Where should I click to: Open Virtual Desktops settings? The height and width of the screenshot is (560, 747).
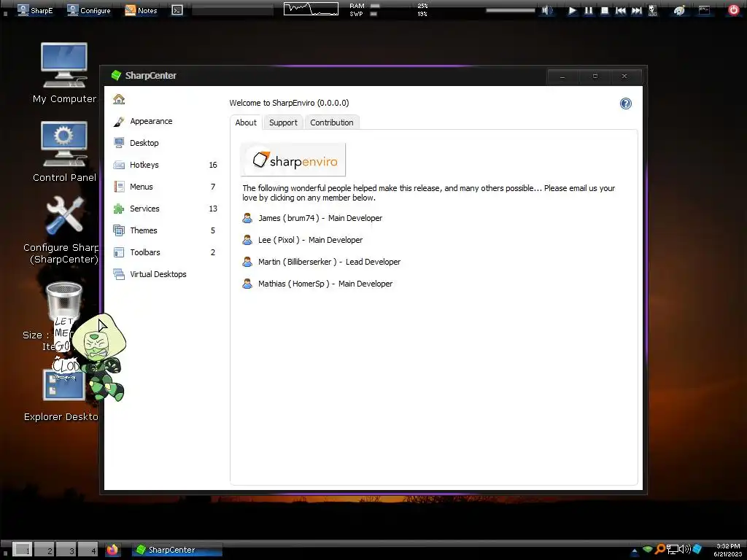166,274
